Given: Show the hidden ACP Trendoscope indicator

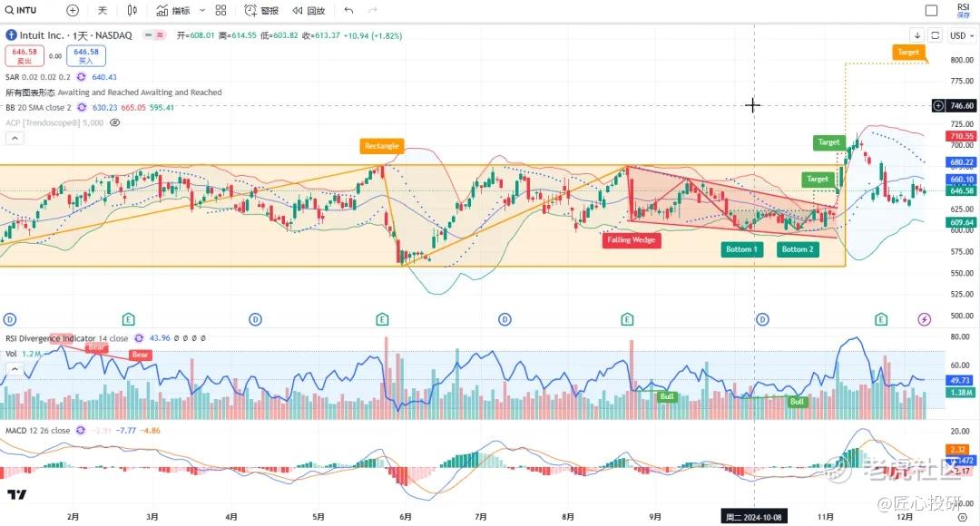Looking at the screenshot, I should click(114, 122).
